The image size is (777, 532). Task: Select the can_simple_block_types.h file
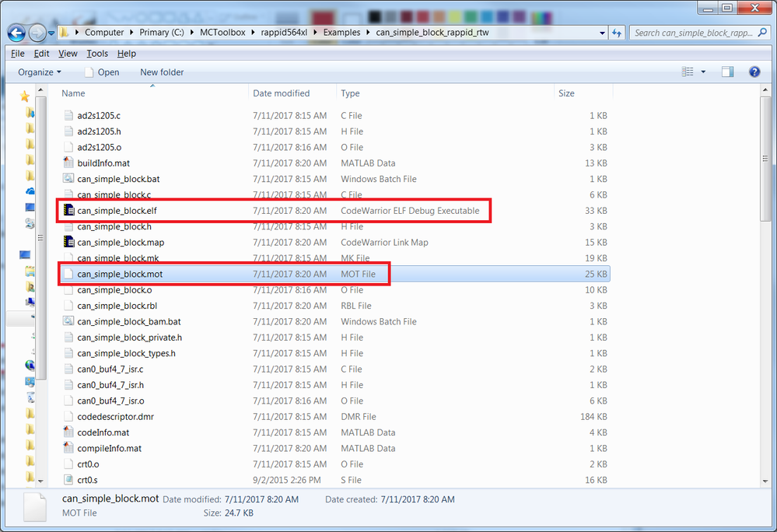pyautogui.click(x=126, y=353)
